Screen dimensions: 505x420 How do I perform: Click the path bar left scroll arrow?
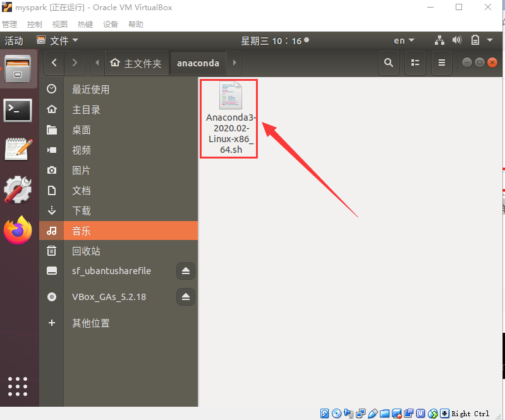(97, 63)
